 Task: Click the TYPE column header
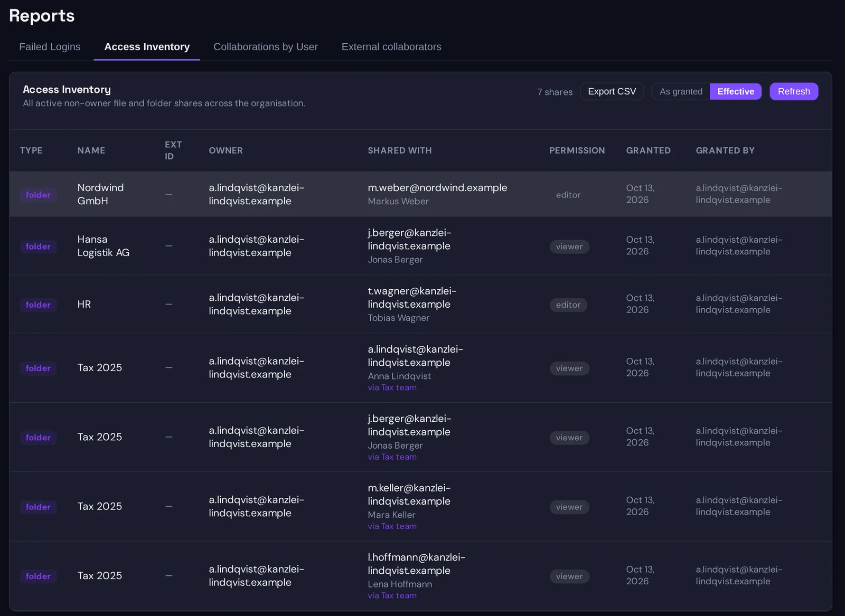[x=31, y=150]
